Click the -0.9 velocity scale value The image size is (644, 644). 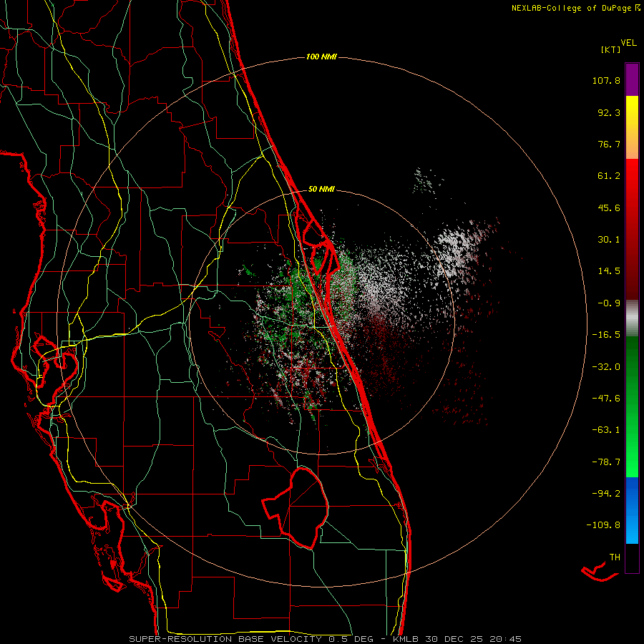click(x=609, y=303)
